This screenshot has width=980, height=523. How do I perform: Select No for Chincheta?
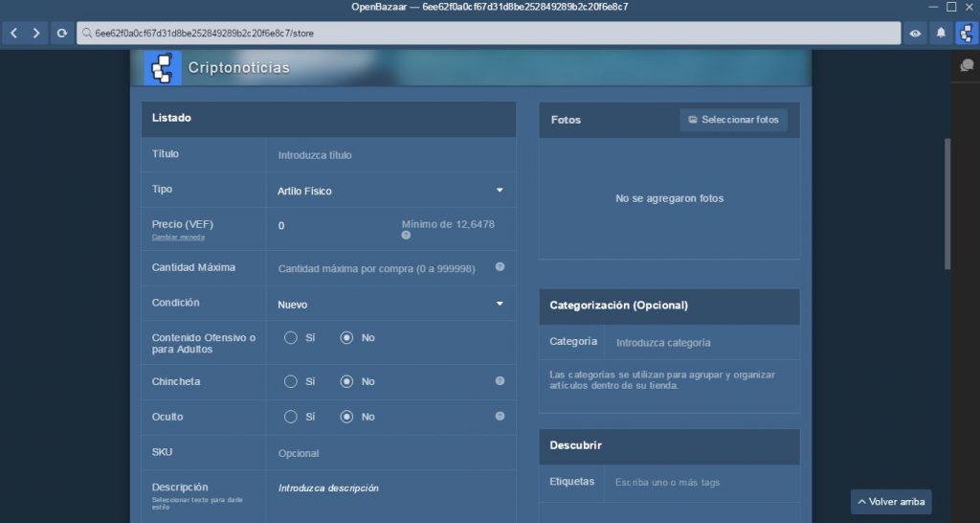coord(346,381)
